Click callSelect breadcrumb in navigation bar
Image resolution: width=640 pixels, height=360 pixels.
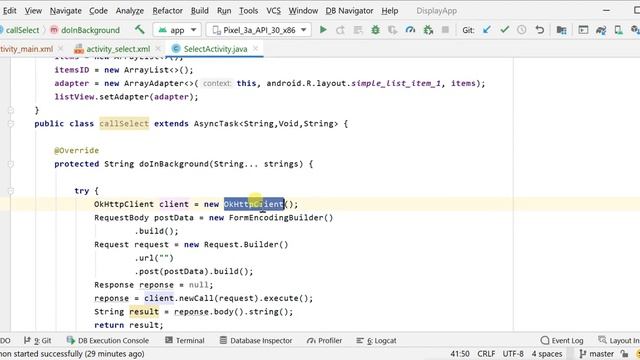(22, 30)
